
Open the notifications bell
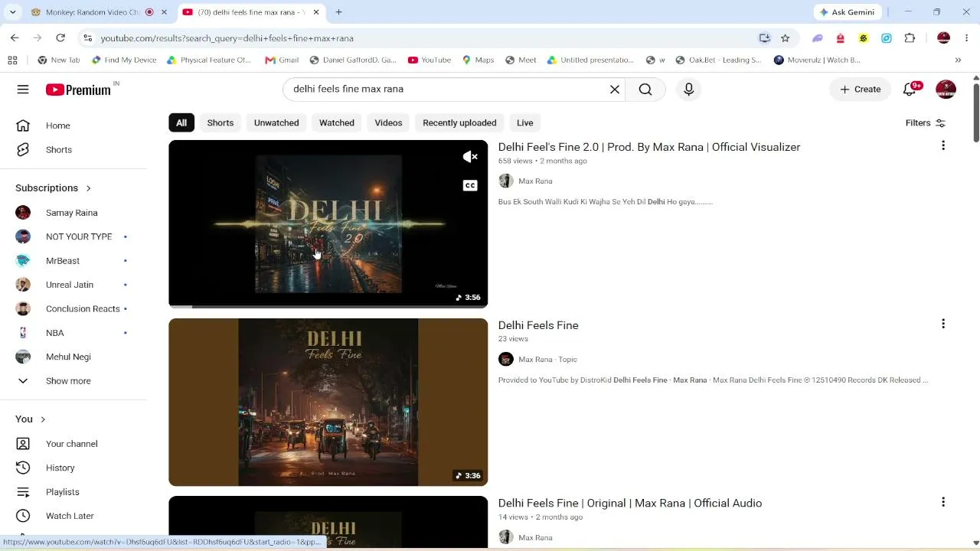pos(910,90)
